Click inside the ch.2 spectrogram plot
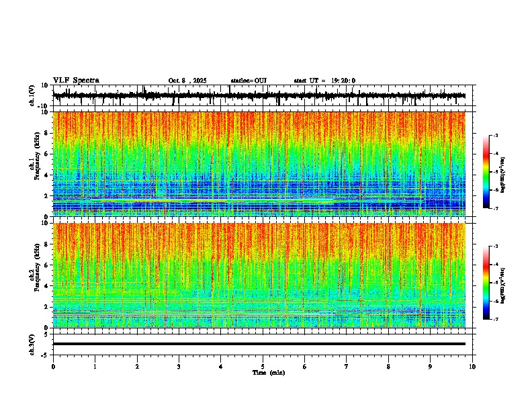Image resolution: width=532 pixels, height=411 pixels. point(259,275)
